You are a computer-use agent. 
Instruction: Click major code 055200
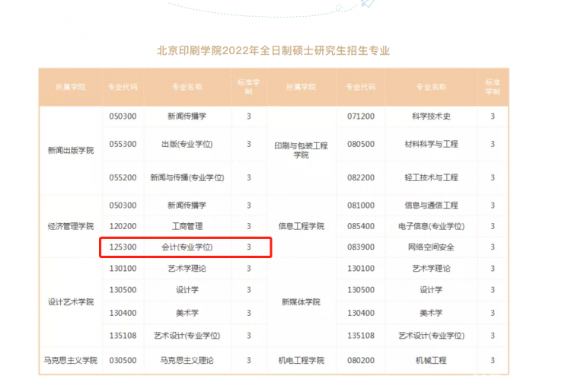point(123,177)
